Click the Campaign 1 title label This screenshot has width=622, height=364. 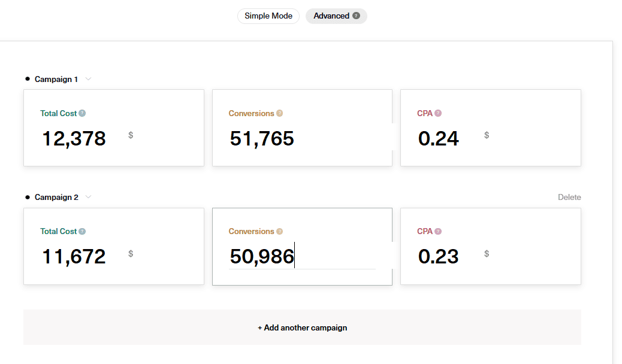point(56,79)
